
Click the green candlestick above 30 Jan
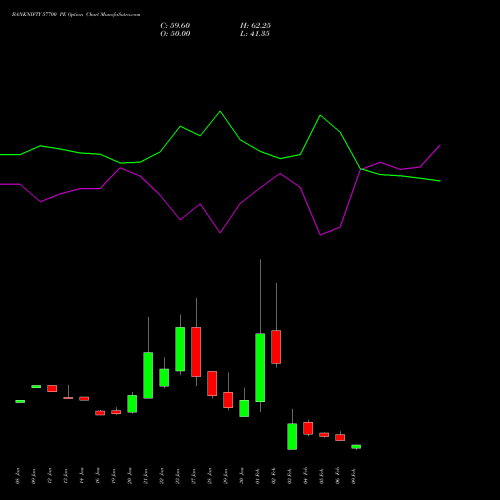coord(244,408)
